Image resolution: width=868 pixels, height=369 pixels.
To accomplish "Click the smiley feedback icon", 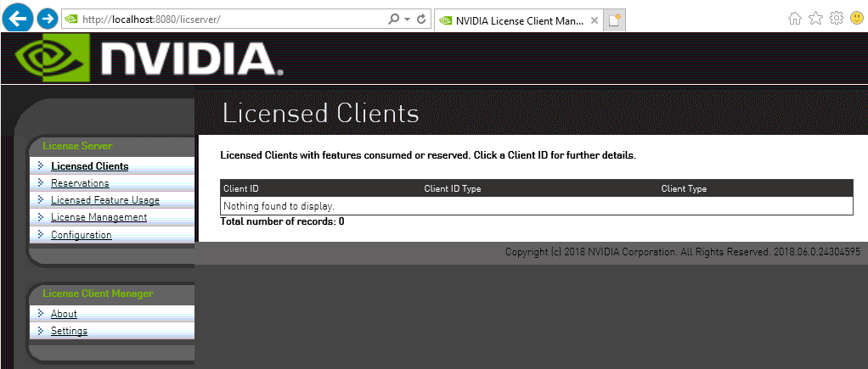I will 856,18.
